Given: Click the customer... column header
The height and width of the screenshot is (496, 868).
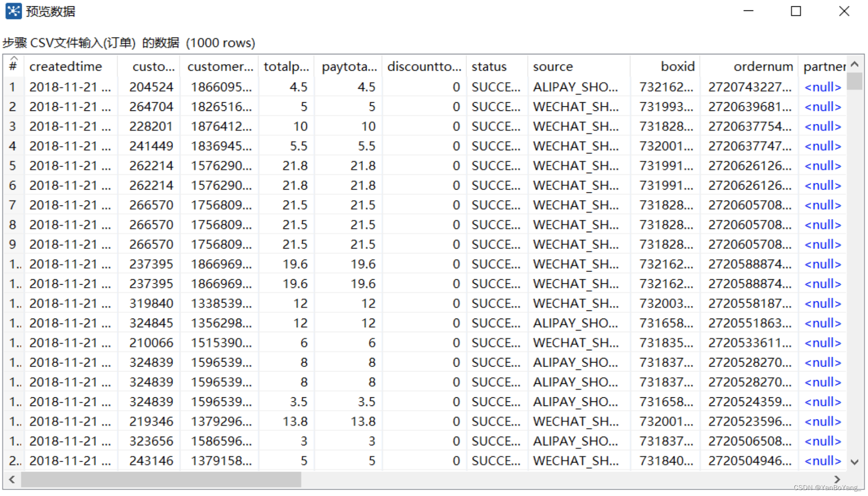Looking at the screenshot, I should tap(219, 67).
